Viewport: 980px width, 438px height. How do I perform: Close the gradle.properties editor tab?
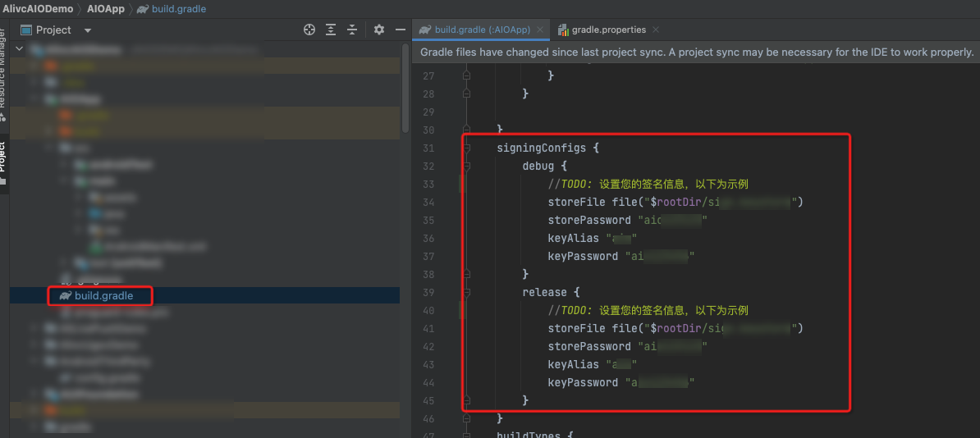656,30
